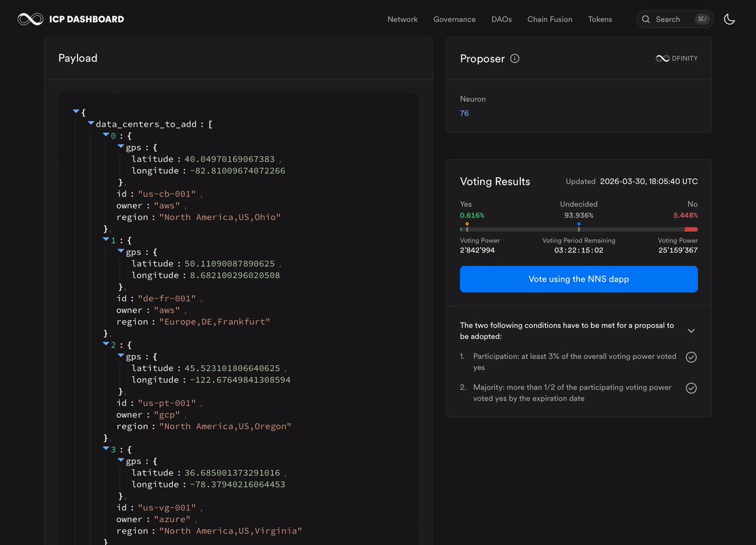Click the ICP Dashboard infinity logo
Image resolution: width=756 pixels, height=545 pixels.
click(x=30, y=19)
